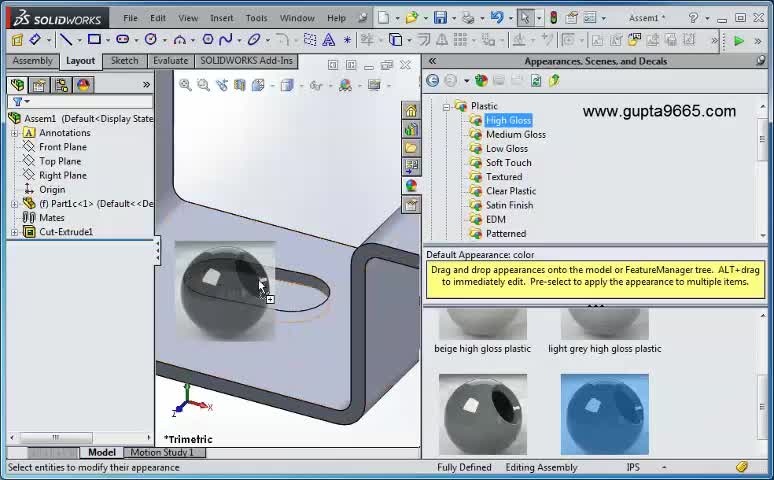Select the Spline sketch tool
Screen dimensions: 774x480
click(226, 40)
